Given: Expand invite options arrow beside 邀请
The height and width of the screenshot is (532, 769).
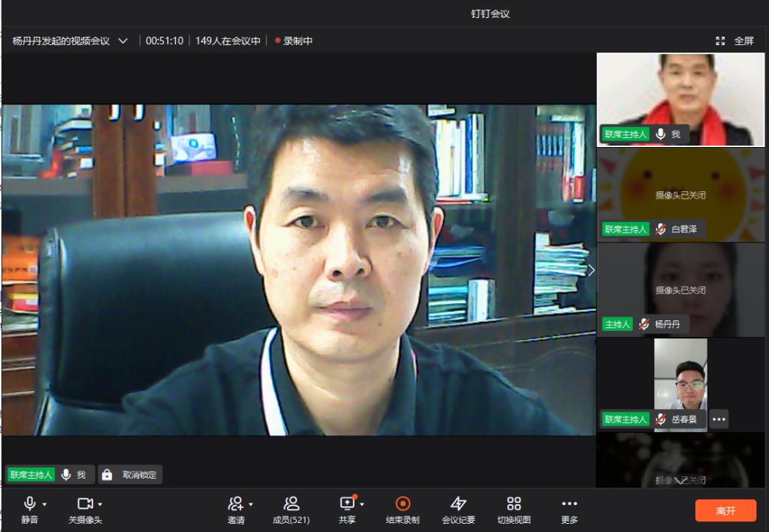Looking at the screenshot, I should tap(251, 504).
